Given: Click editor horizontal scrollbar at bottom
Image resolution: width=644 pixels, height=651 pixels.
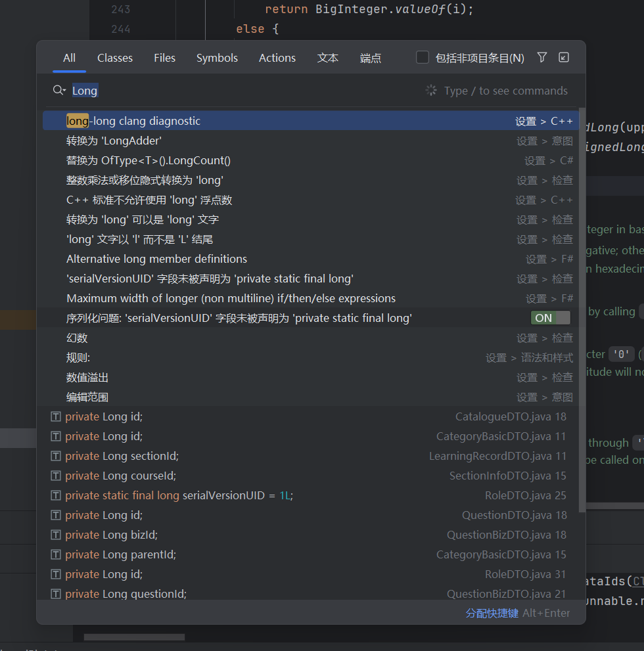Looking at the screenshot, I should coord(134,637).
